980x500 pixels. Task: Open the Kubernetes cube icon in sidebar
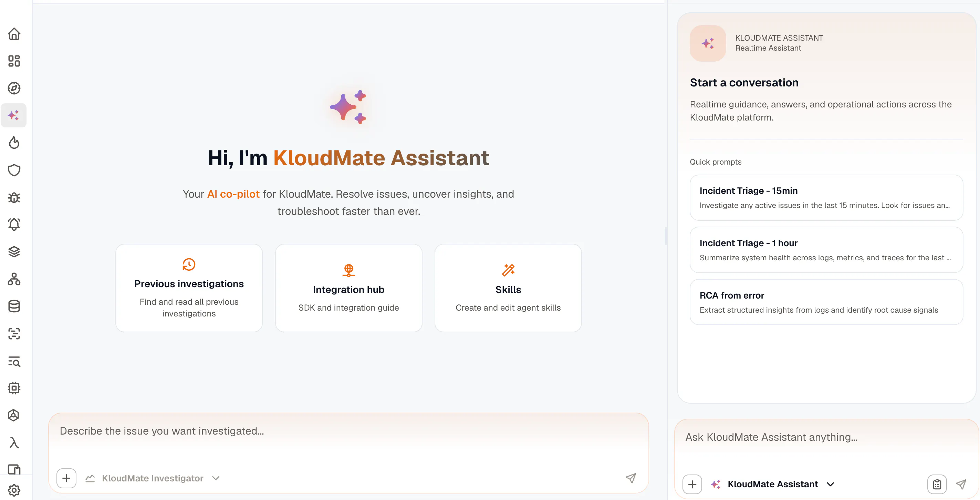click(14, 415)
